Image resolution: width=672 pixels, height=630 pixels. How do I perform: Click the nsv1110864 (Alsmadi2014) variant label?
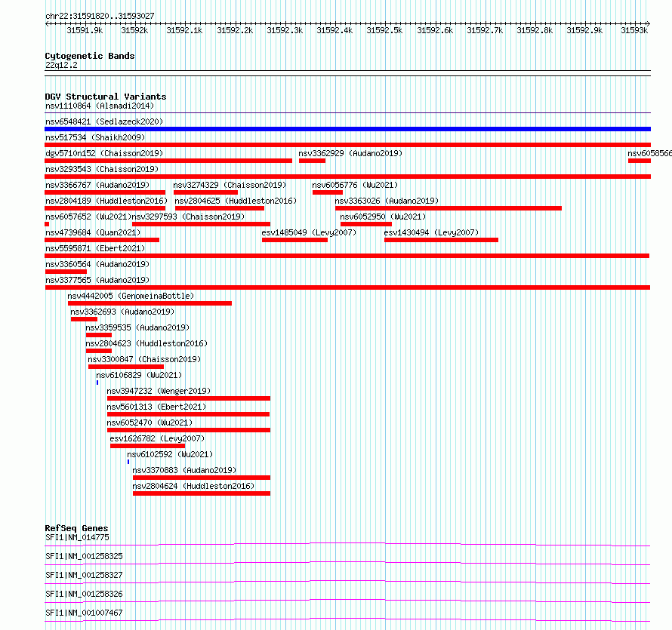click(100, 106)
